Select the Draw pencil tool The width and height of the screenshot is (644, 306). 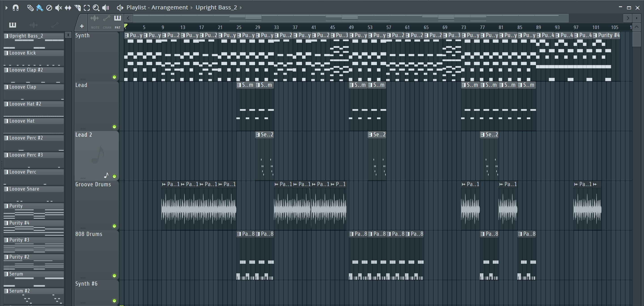point(30,8)
